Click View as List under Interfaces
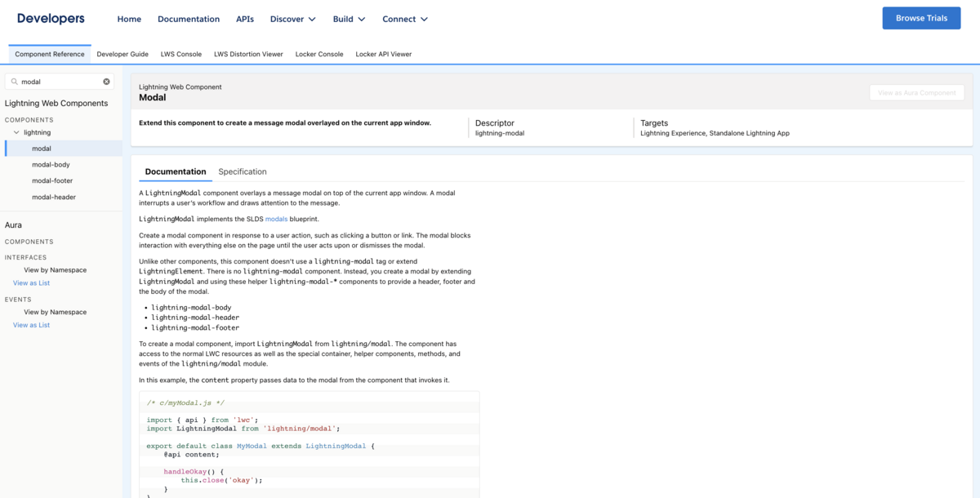Viewport: 980px width, 498px height. (x=31, y=282)
